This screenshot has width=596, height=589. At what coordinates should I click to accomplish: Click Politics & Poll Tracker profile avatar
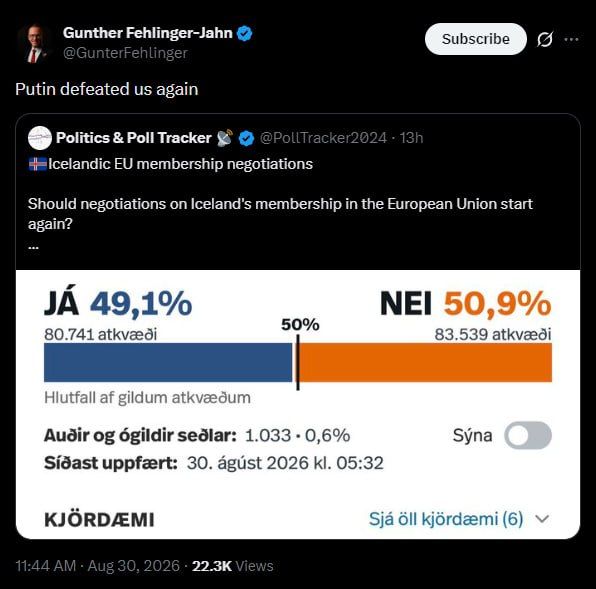coord(40,138)
